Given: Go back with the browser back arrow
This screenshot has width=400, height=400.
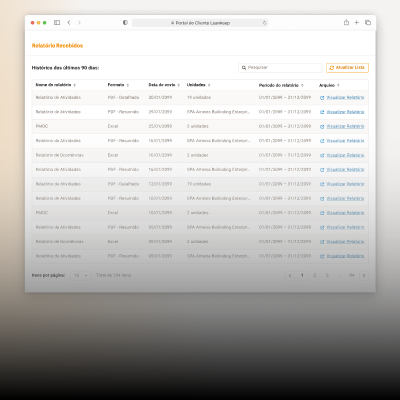Looking at the screenshot, I should pyautogui.click(x=69, y=23).
